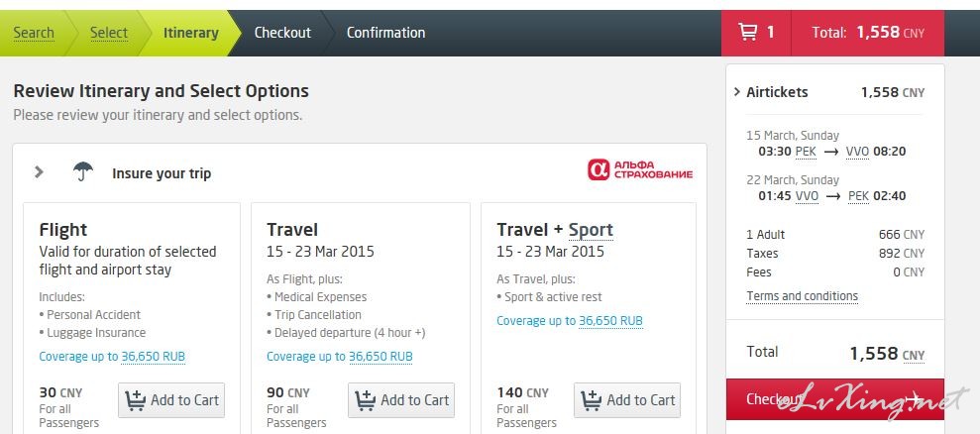
Task: Click the red Checkout button
Action: (x=835, y=399)
